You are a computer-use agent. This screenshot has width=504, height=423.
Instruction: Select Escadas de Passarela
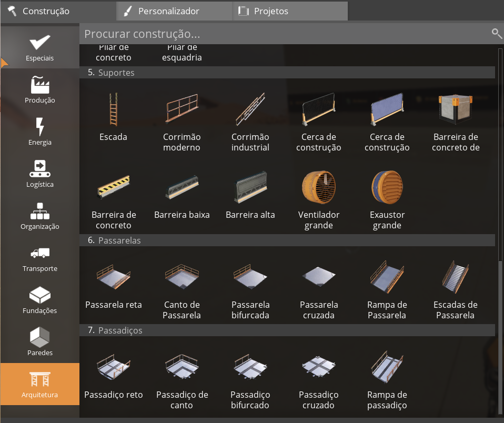coord(456,290)
